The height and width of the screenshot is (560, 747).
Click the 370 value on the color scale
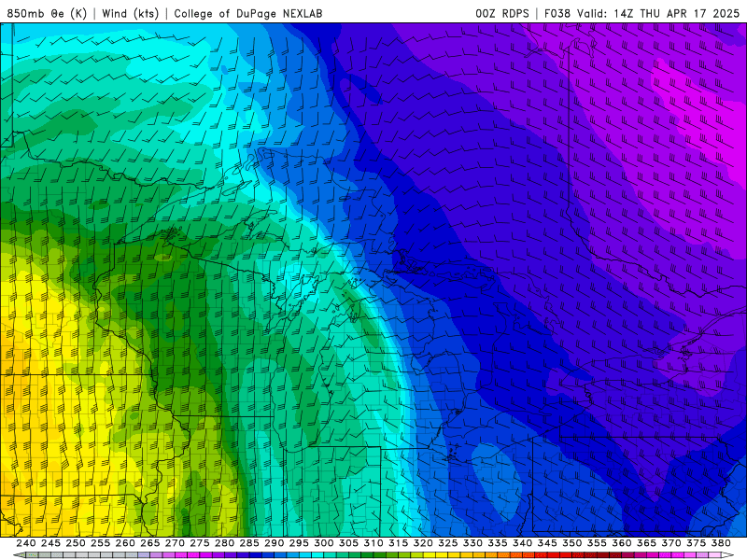click(671, 543)
